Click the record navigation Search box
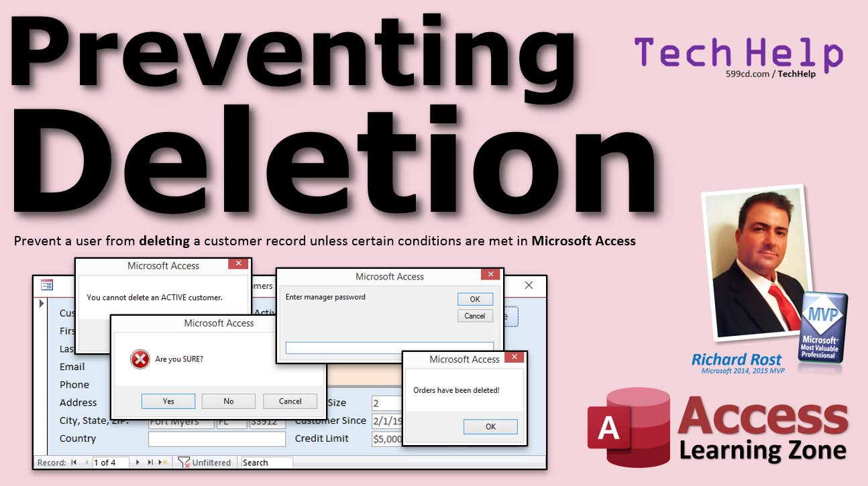The width and height of the screenshot is (868, 486). (x=266, y=463)
